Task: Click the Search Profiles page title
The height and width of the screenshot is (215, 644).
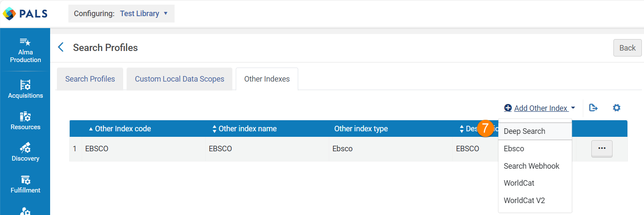Action: coord(105,48)
